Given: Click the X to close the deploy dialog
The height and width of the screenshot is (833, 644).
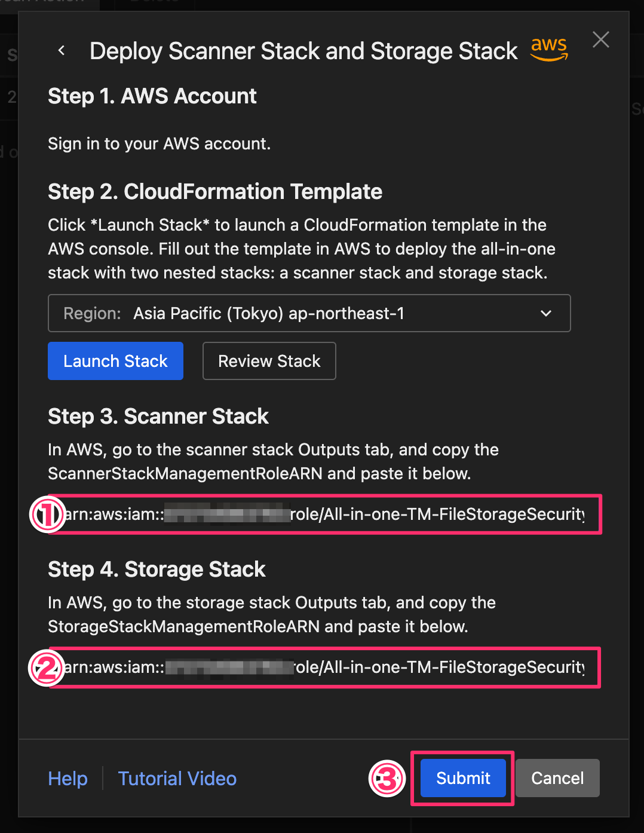Looking at the screenshot, I should point(600,39).
